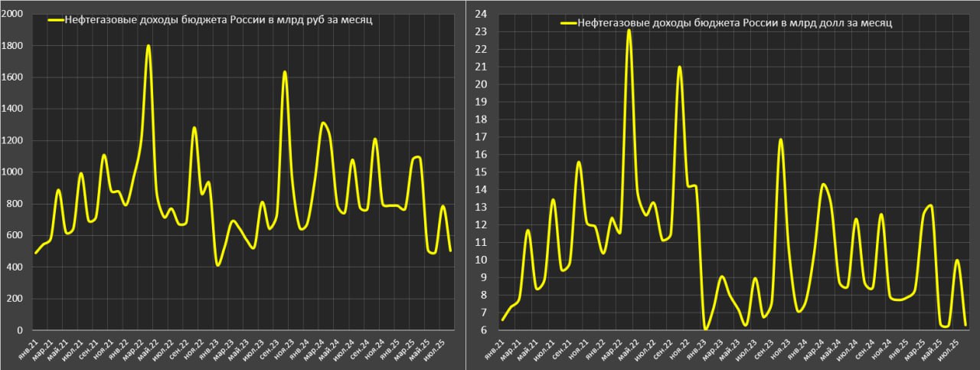This screenshot has height=370, width=980.
Task: Click the 24 y-axis label on dollar chart
Action: point(482,14)
